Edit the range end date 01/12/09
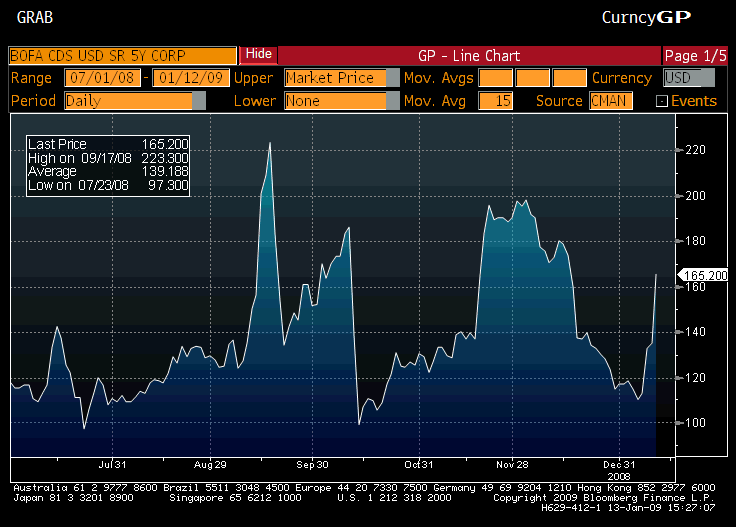736x527 pixels. coord(188,78)
